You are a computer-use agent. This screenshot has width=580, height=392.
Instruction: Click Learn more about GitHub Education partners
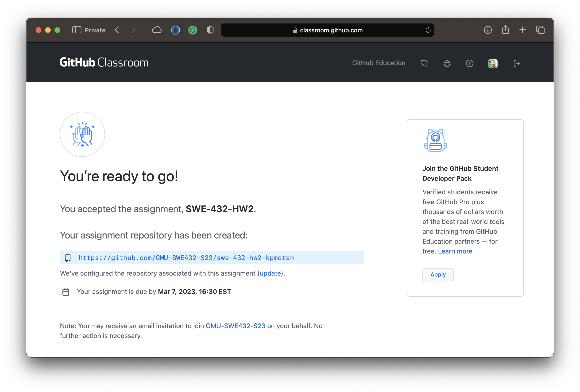tap(455, 251)
